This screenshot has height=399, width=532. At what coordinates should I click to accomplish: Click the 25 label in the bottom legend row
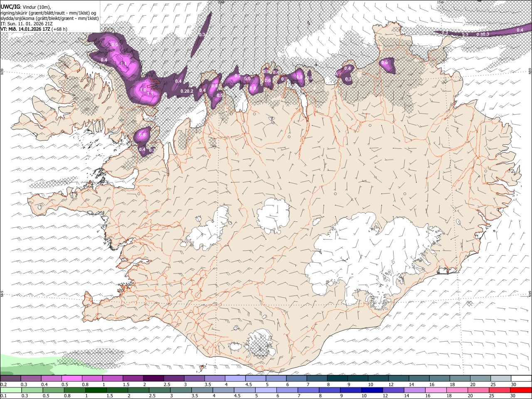coord(492,396)
